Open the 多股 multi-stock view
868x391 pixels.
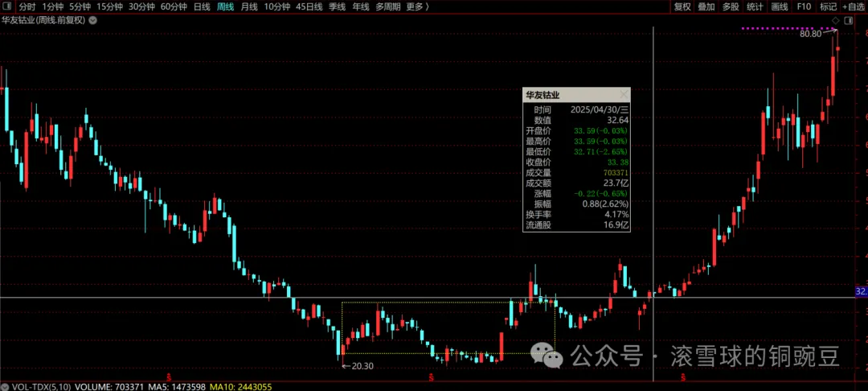730,6
